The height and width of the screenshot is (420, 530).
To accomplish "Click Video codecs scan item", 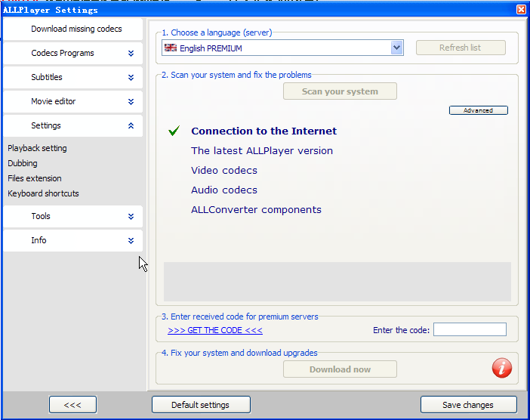I will point(223,170).
